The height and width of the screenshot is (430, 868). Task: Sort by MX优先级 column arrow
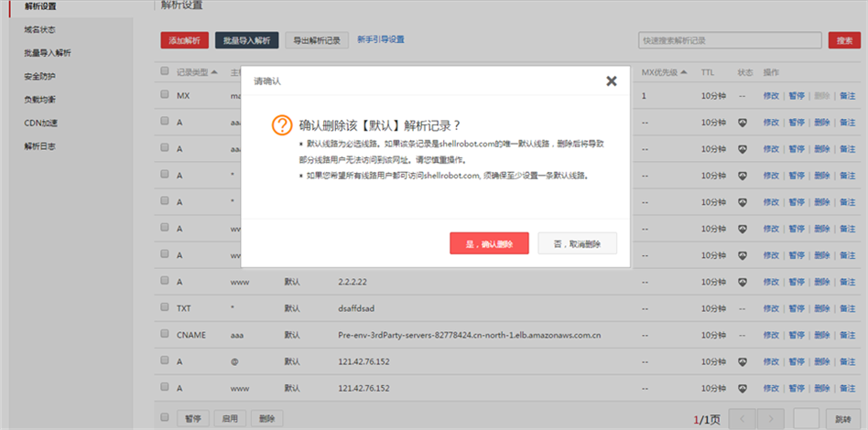pyautogui.click(x=683, y=71)
